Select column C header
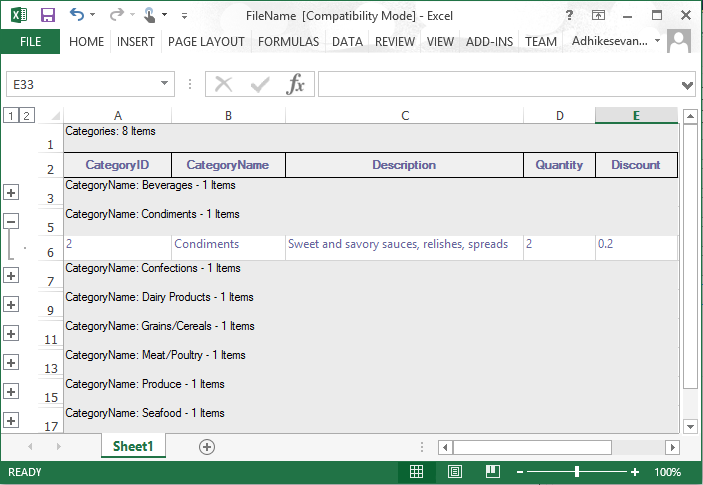 pos(404,116)
